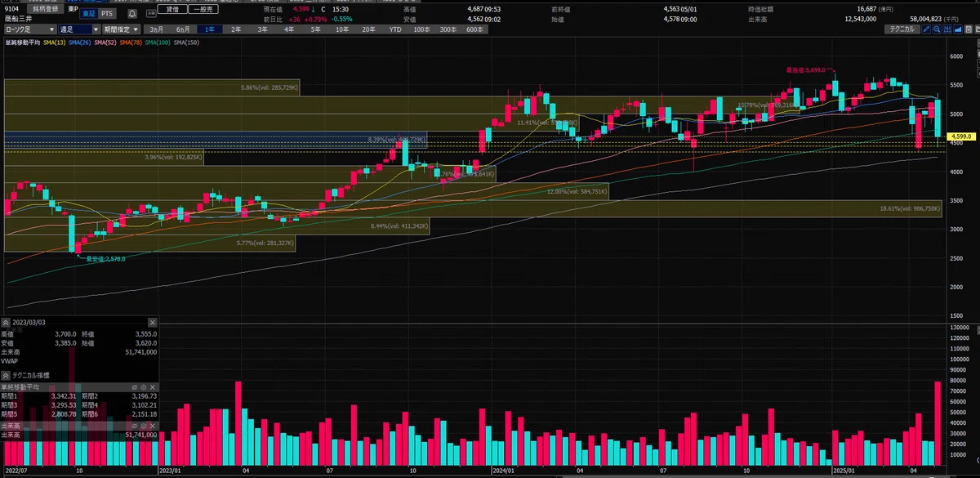Image resolution: width=980 pixels, height=478 pixels.
Task: Collapse the 2023/03/03 price panel
Action: pos(6,323)
